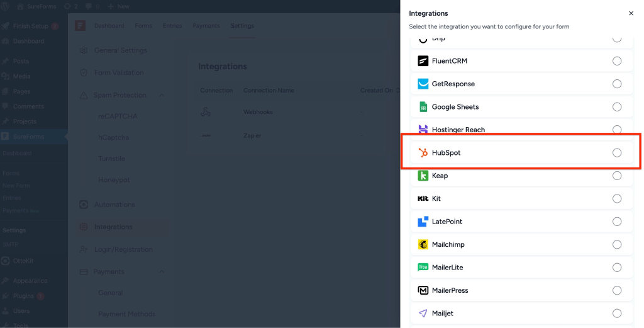The height and width of the screenshot is (328, 644).
Task: Collapse the Payments settings section
Action: point(162,272)
